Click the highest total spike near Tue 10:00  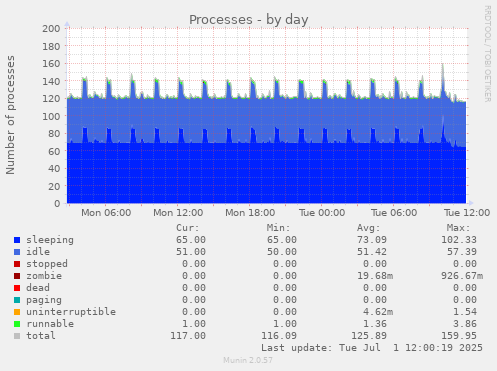(x=443, y=65)
